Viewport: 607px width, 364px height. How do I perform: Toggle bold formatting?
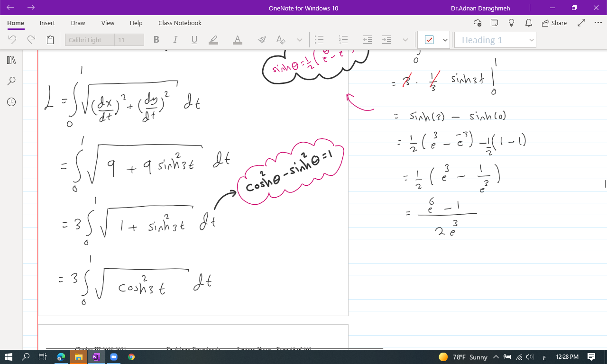coord(156,40)
